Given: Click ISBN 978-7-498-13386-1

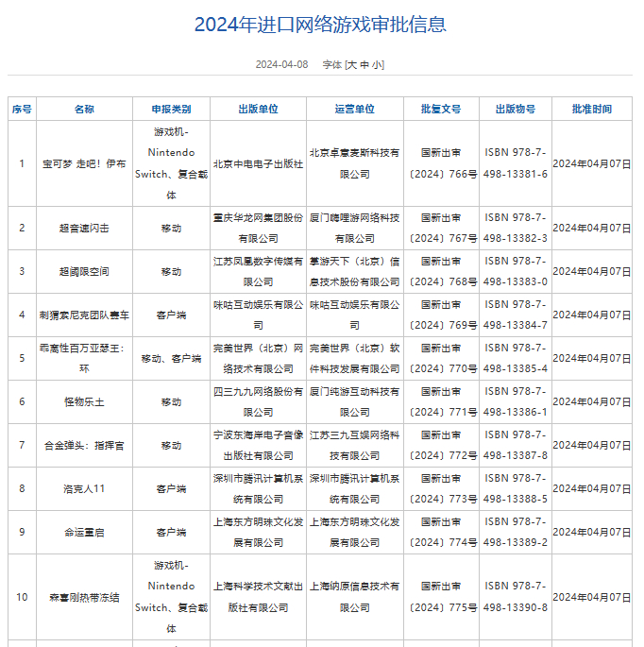Looking at the screenshot, I should 516,402.
